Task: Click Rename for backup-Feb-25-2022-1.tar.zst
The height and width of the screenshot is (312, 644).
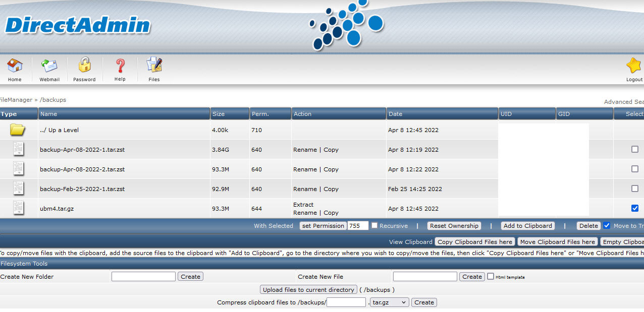Action: [305, 189]
